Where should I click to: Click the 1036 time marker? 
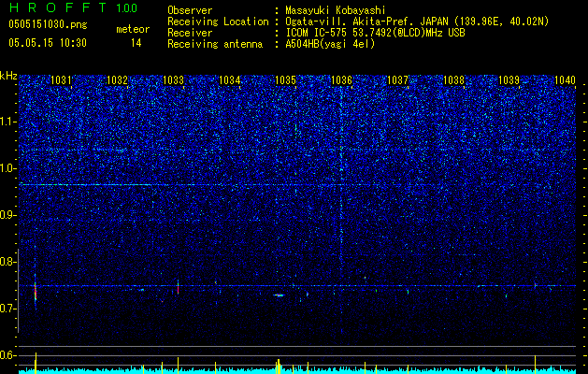click(341, 79)
